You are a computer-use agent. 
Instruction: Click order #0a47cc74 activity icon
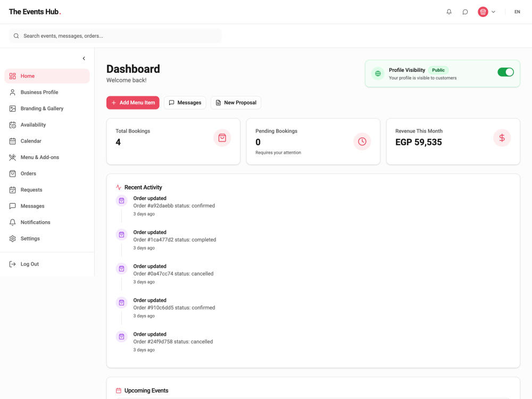pos(121,268)
